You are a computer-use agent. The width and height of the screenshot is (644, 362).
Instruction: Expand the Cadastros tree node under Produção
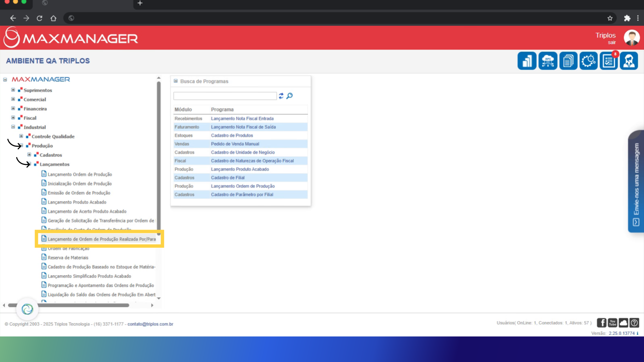point(29,155)
